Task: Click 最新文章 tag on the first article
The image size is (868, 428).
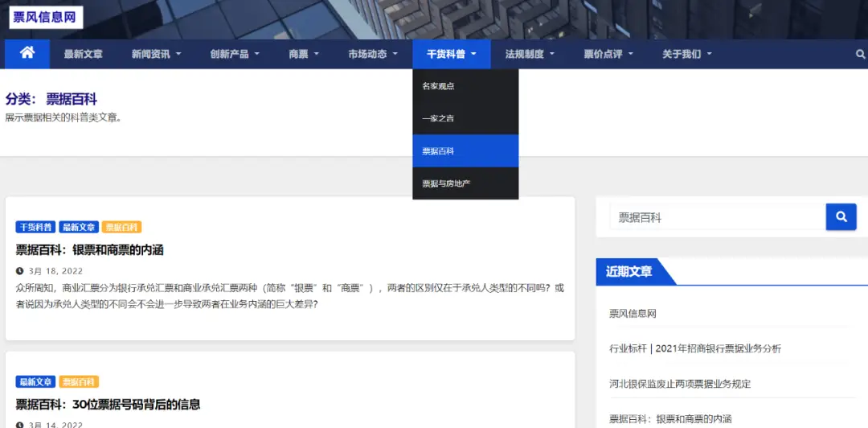Action: point(79,227)
